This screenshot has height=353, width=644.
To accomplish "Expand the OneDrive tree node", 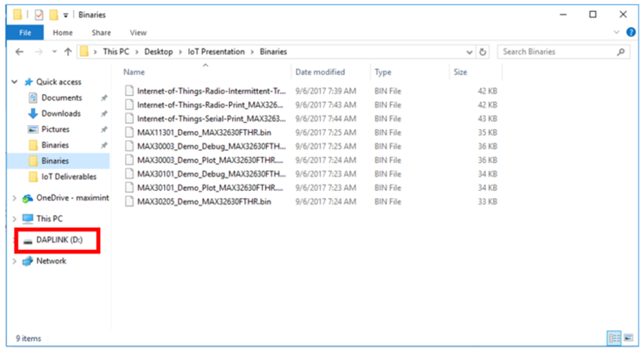I will click(14, 199).
